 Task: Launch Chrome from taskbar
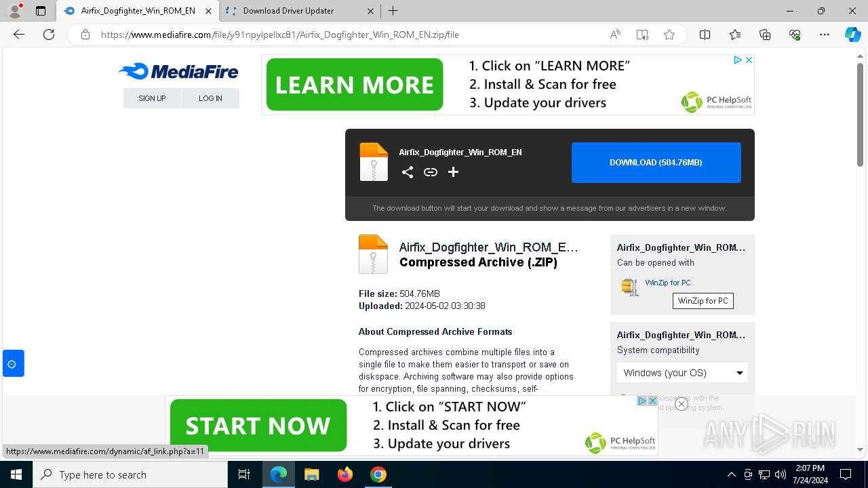tap(378, 474)
